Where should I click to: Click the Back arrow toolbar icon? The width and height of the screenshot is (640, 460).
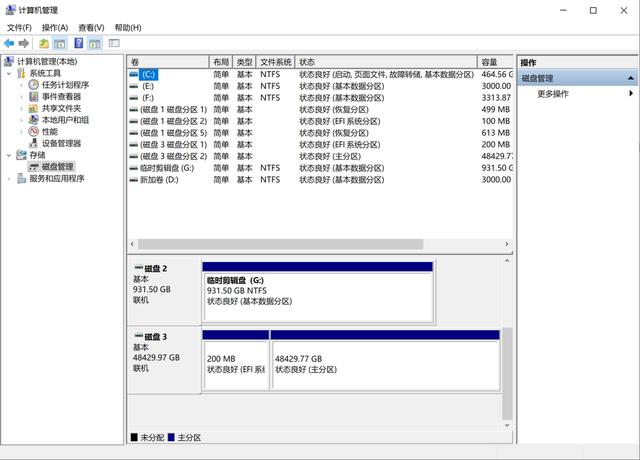(x=9, y=43)
